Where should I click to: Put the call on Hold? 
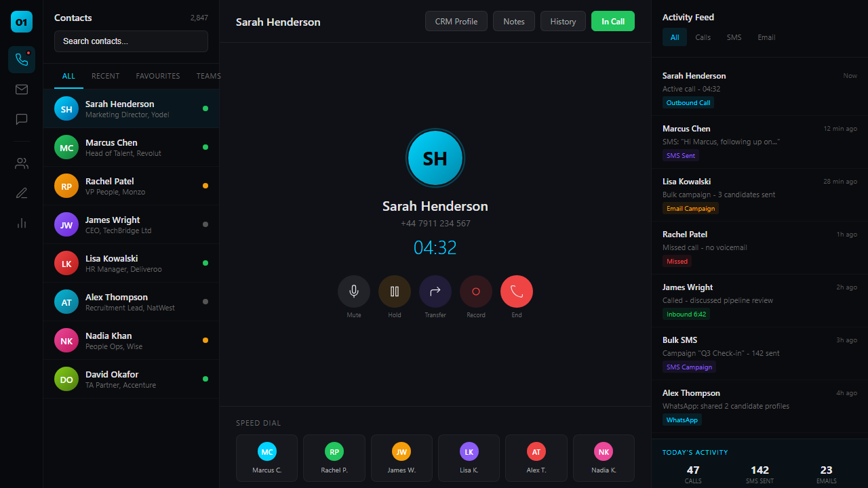pyautogui.click(x=395, y=291)
